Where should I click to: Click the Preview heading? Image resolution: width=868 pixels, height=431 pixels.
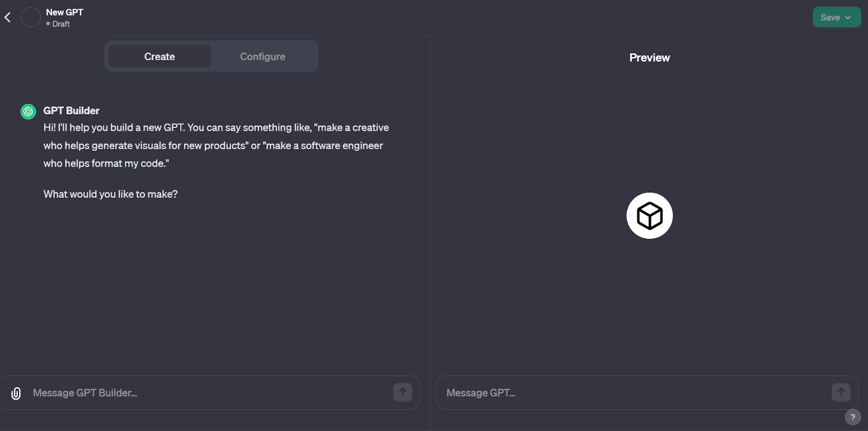649,57
